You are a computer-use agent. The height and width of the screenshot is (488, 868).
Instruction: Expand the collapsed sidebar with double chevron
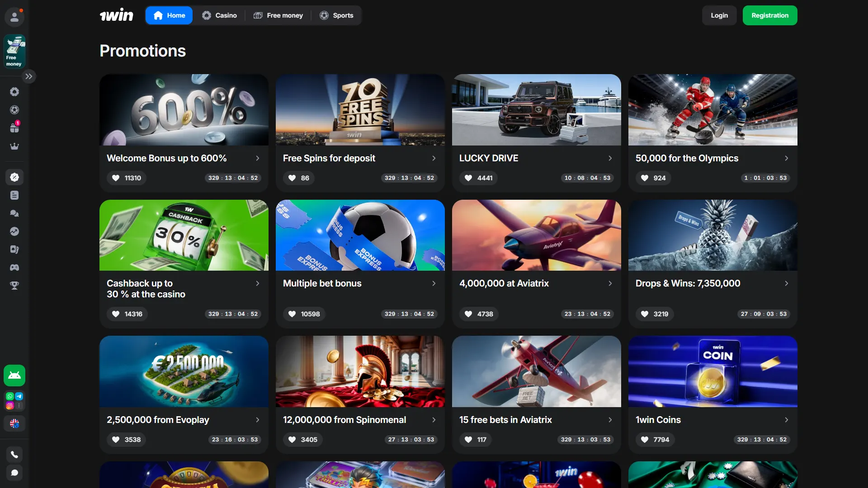pos(29,76)
